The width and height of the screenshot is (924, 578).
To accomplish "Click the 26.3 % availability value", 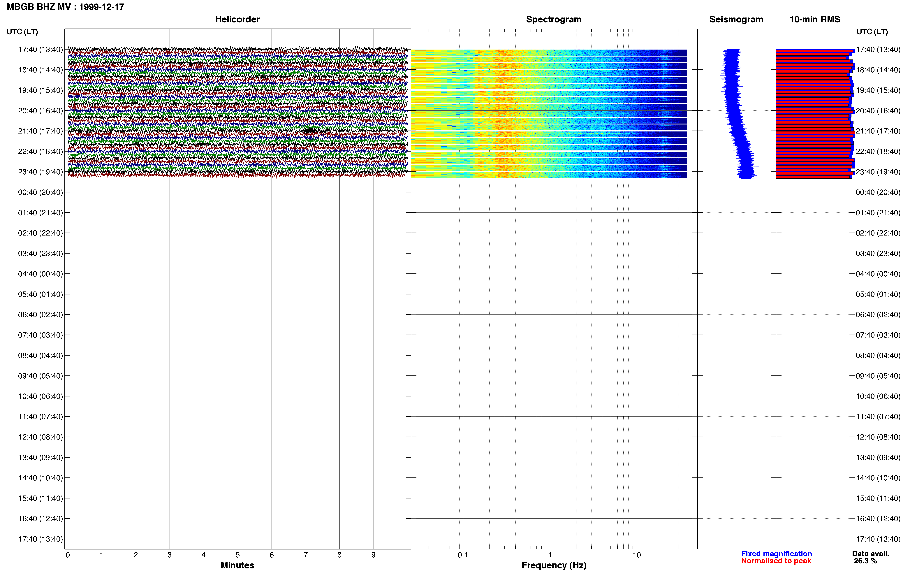I will click(x=865, y=561).
